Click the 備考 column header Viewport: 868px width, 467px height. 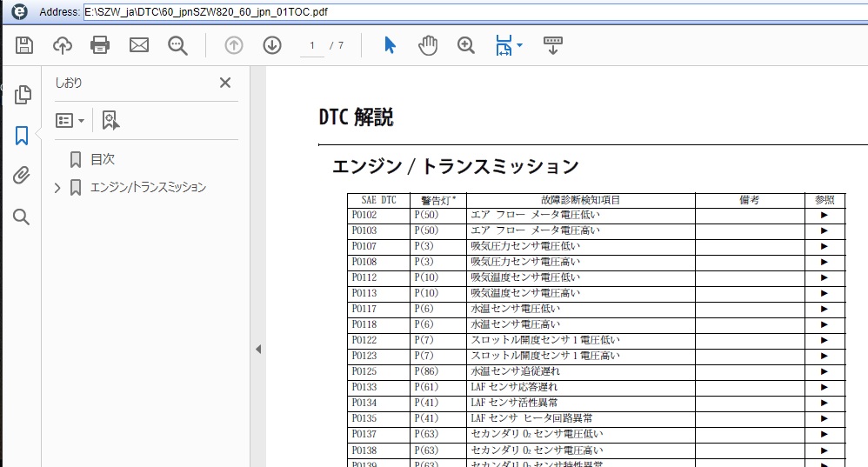[x=750, y=200]
